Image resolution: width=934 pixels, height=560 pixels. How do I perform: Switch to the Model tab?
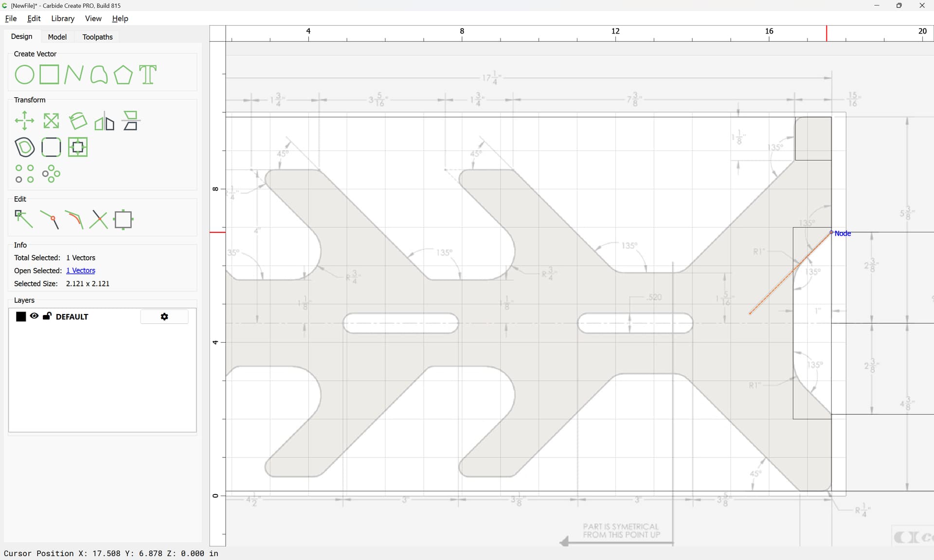57,37
